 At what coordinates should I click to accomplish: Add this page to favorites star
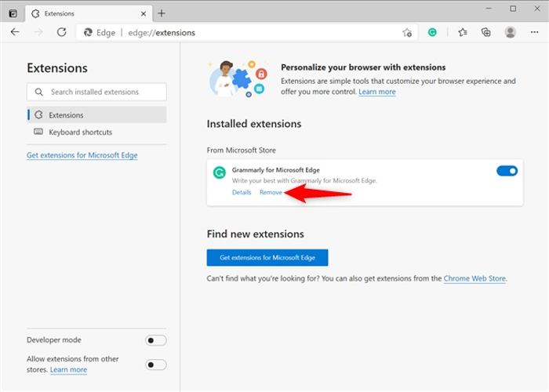click(407, 33)
